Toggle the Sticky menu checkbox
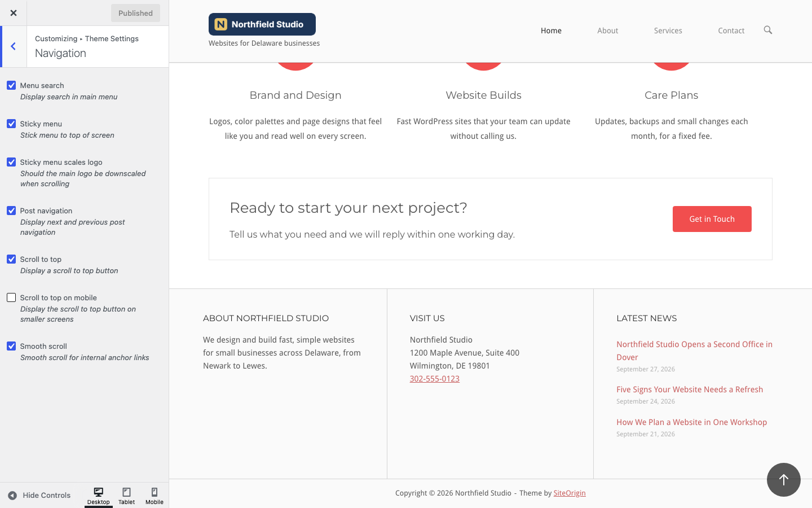The height and width of the screenshot is (508, 812). [x=11, y=124]
